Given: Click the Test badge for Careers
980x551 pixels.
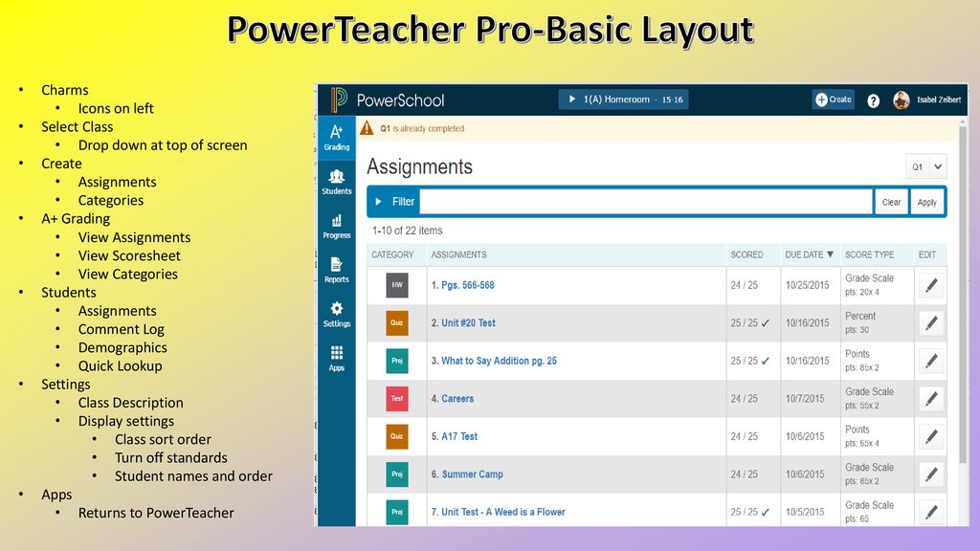Looking at the screenshot, I should click(397, 399).
